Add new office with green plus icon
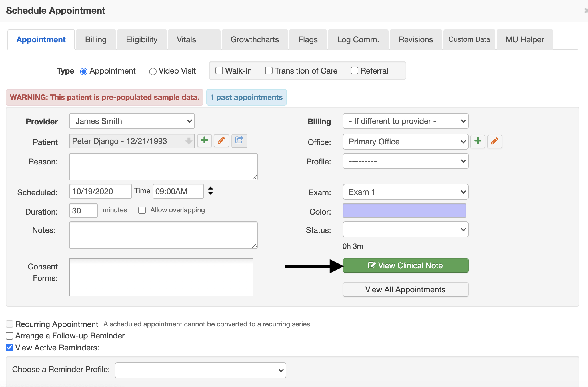Viewport: 588px width, 387px height. (477, 141)
